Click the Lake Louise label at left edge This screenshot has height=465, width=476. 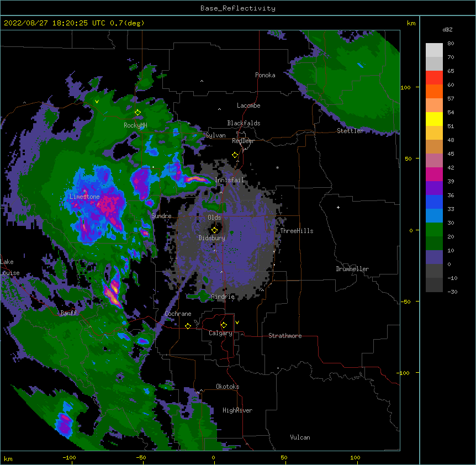10,267
